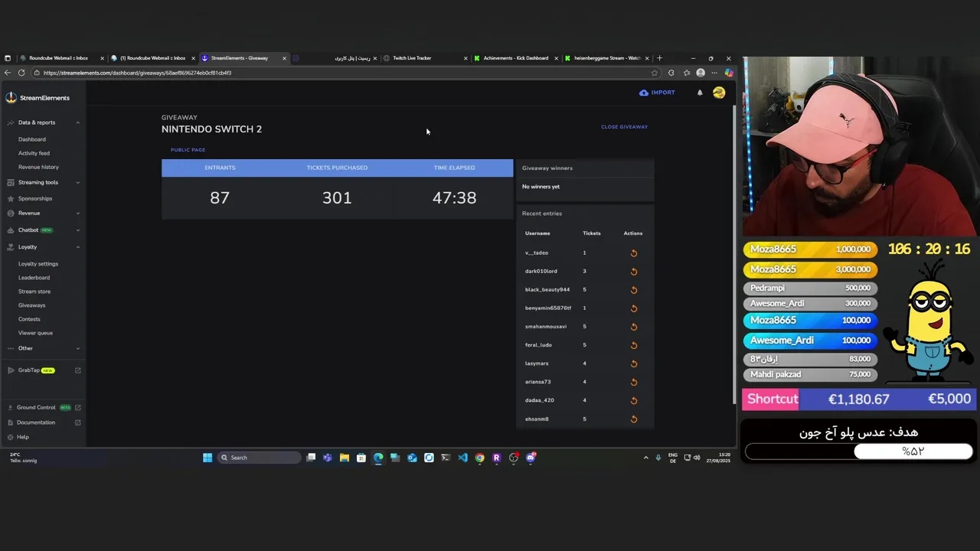Switch to the (1) Roundcube Webmail tab
Viewport: 980px width, 551px height.
pos(152,58)
